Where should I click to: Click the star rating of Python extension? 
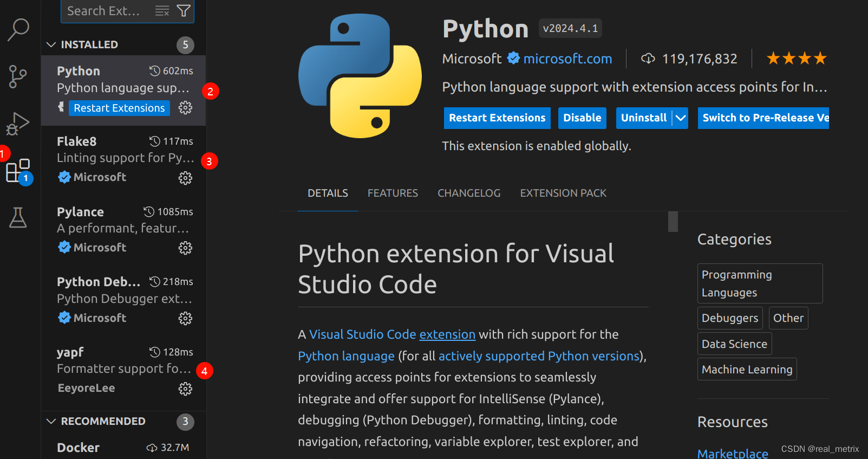pyautogui.click(x=797, y=58)
